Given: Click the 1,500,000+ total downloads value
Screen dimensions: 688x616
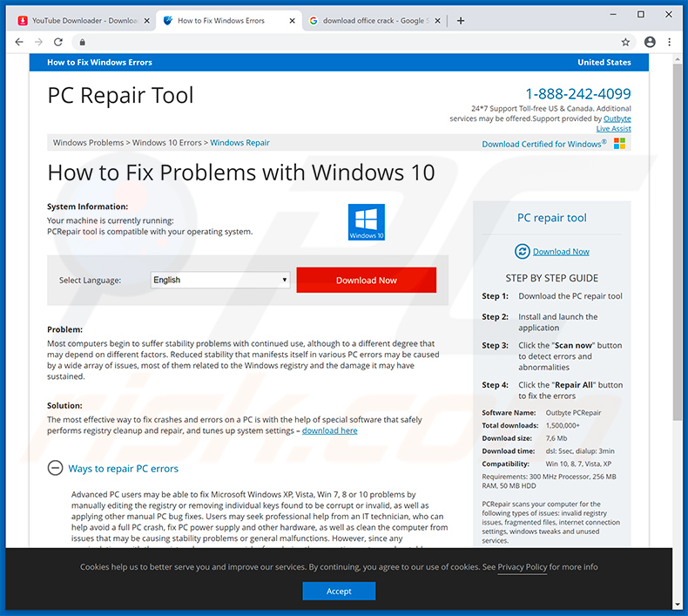Looking at the screenshot, I should coord(563,425).
